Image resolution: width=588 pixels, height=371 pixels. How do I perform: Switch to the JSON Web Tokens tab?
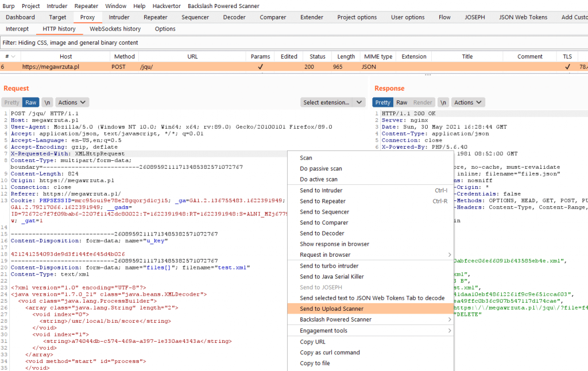pos(523,17)
